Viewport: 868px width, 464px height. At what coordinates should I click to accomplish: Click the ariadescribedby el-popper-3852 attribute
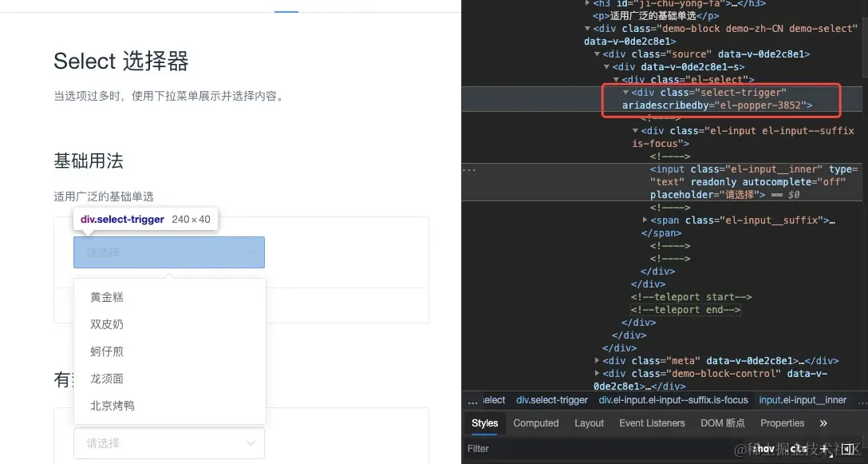pos(714,105)
